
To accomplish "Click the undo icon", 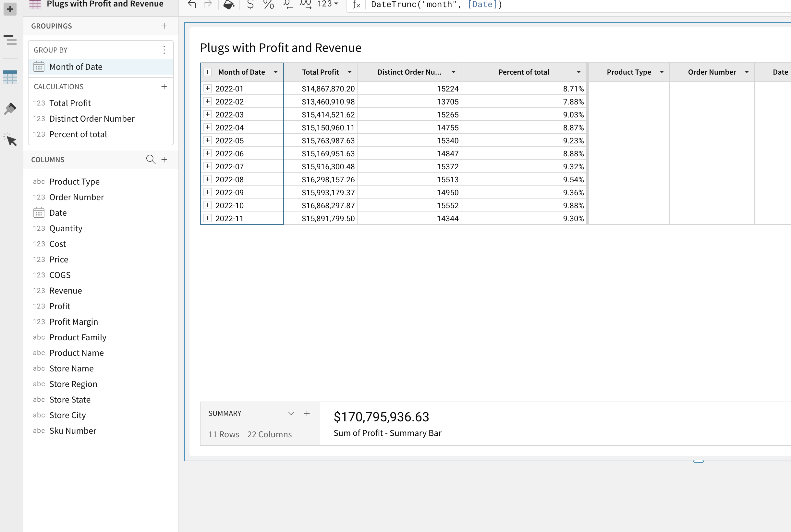I will click(192, 5).
